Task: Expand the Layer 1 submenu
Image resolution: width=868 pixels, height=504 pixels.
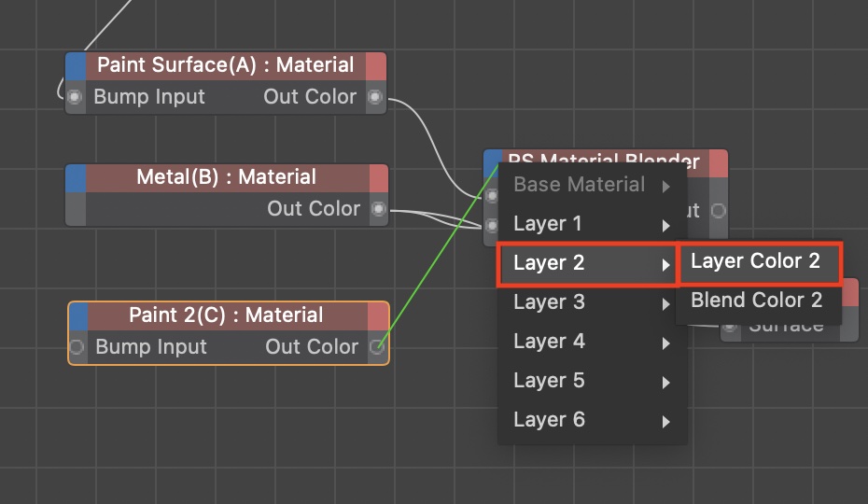Action: 592,224
